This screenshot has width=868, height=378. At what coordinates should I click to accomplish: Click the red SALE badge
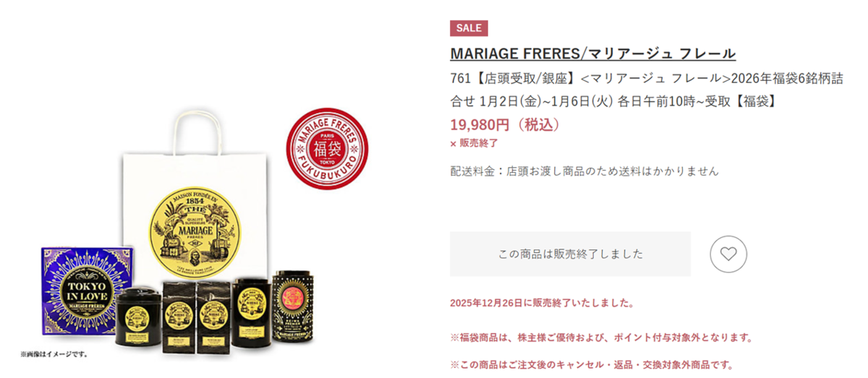pos(469,28)
